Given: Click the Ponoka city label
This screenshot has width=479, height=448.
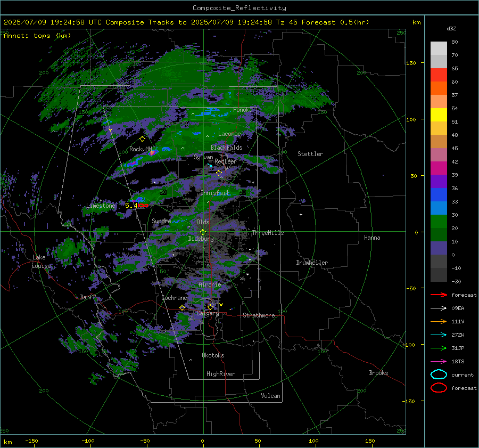Looking at the screenshot, I should coord(243,110).
